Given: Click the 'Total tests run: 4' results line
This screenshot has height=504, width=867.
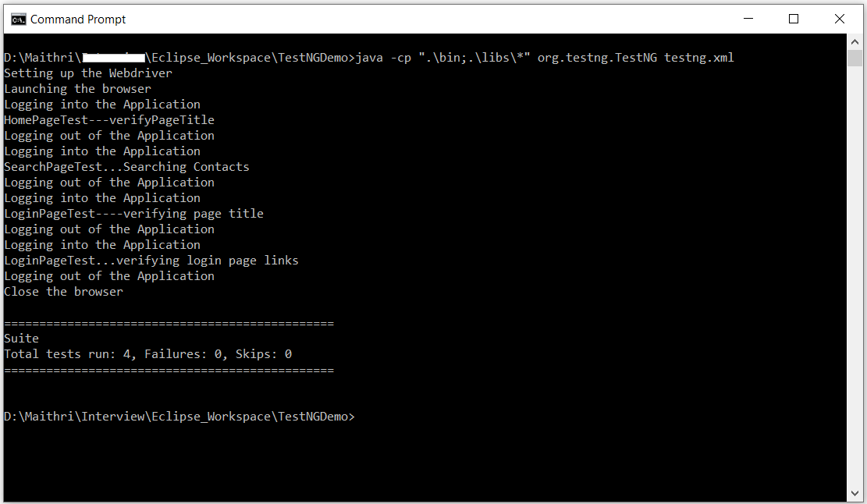Looking at the screenshot, I should click(x=147, y=353).
